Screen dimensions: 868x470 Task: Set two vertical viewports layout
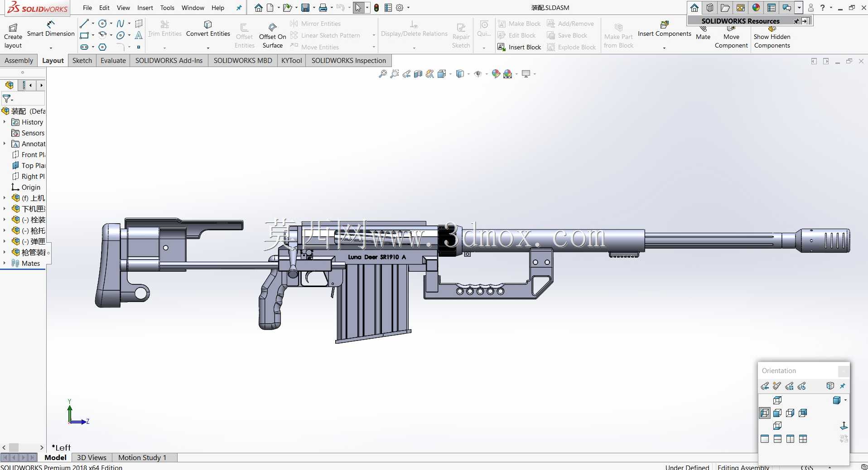click(x=790, y=439)
